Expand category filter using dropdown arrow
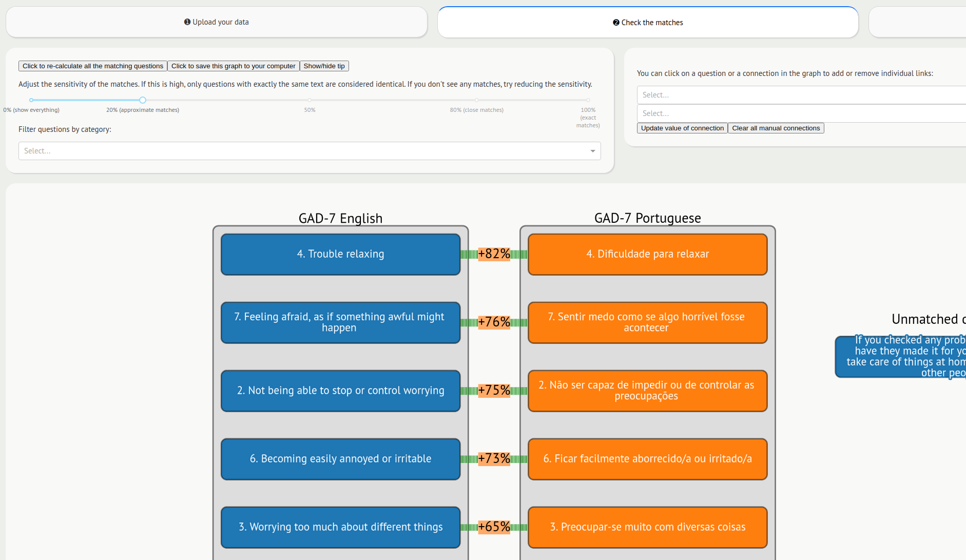This screenshot has width=966, height=560. (x=592, y=151)
